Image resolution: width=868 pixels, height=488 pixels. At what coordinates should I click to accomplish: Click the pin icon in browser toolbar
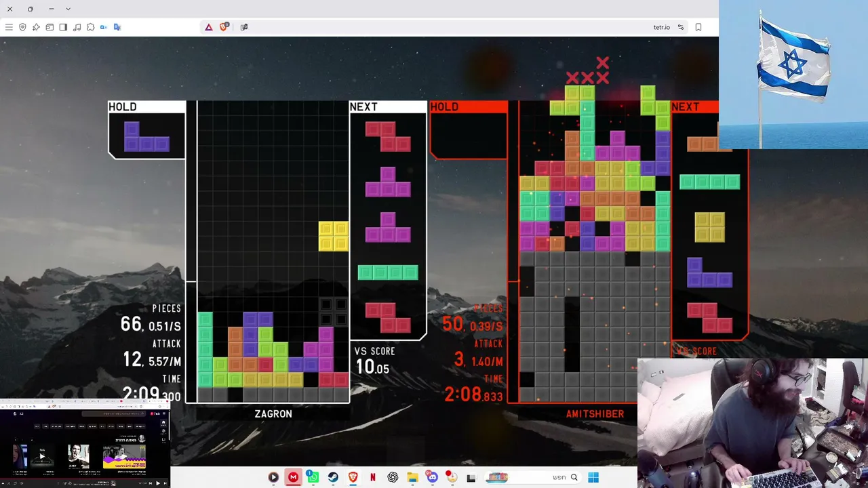pyautogui.click(x=36, y=27)
